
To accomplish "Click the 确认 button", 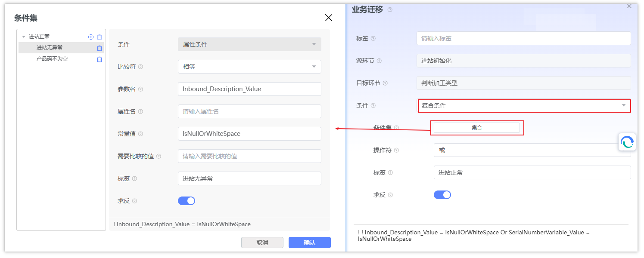I will [x=309, y=243].
